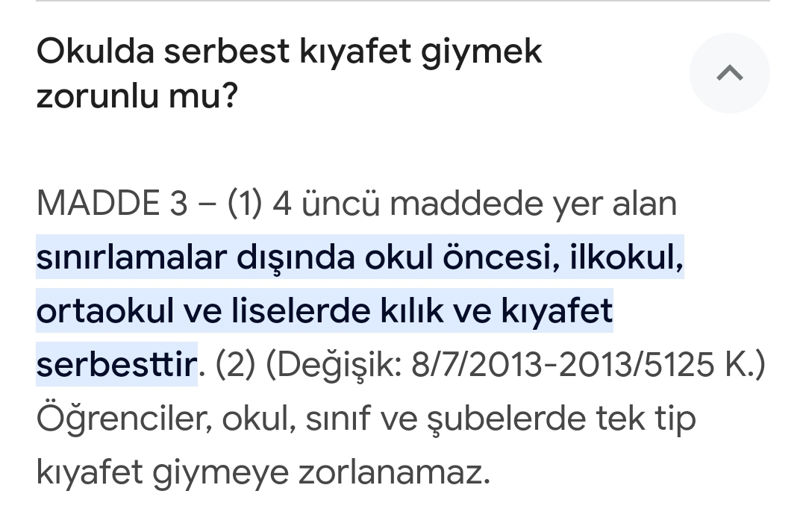This screenshot has width=806, height=532.
Task: Click the '(Değişik:' amendment label
Action: (x=334, y=365)
